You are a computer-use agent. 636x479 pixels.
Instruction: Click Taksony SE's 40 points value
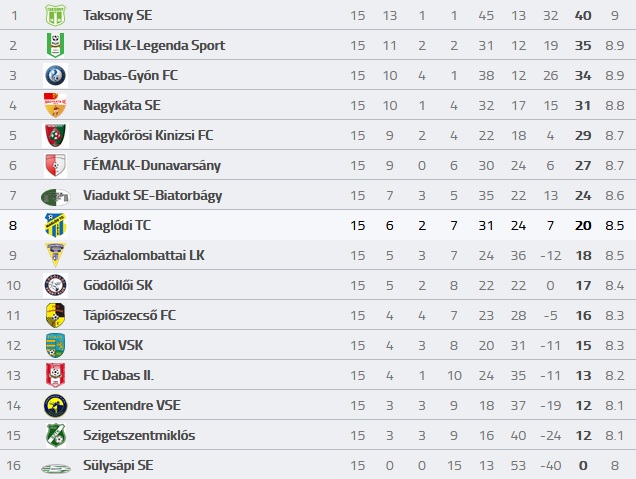click(x=583, y=15)
